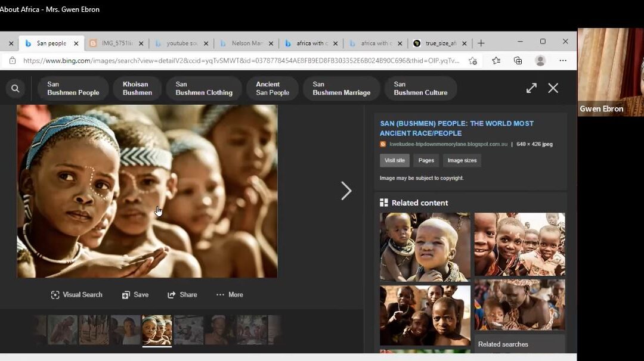Screen dimensions: 644x361
Task: Select the highlighted filmstrip thumbnail
Action: click(x=157, y=330)
